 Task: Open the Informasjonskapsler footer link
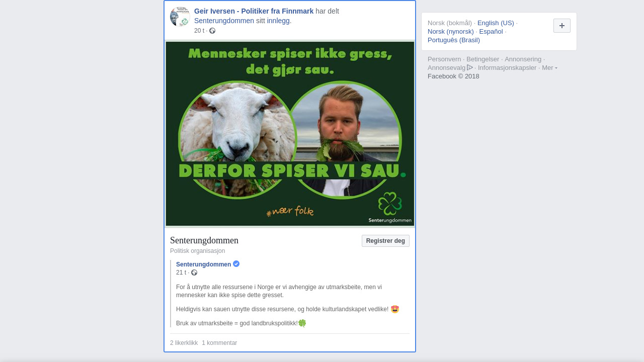click(507, 68)
